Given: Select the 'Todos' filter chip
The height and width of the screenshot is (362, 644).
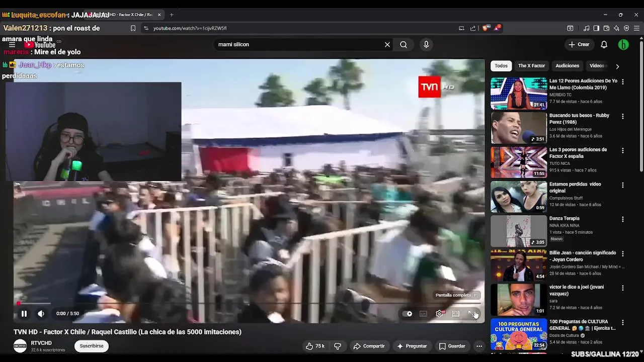Looking at the screenshot, I should point(501,66).
